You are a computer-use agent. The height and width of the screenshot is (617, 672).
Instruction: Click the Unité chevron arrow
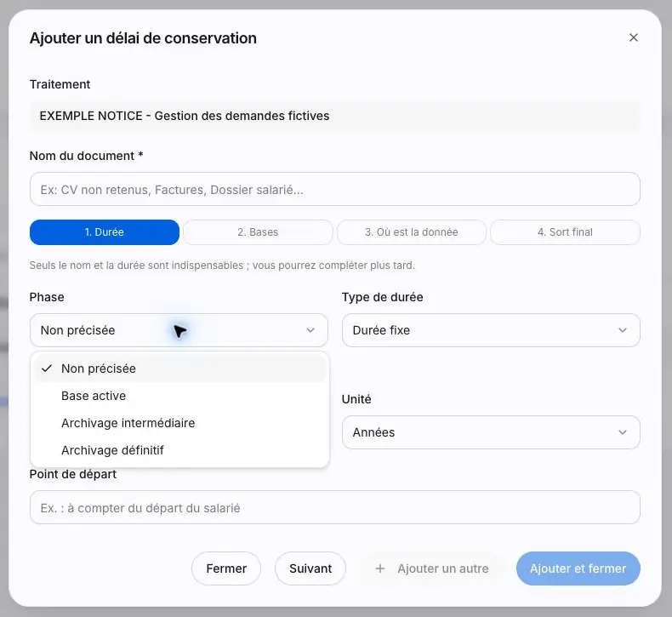[x=623, y=432]
